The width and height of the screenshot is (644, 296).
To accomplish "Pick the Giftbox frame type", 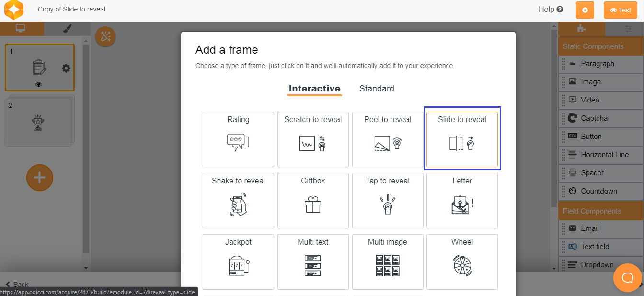I will pyautogui.click(x=313, y=200).
